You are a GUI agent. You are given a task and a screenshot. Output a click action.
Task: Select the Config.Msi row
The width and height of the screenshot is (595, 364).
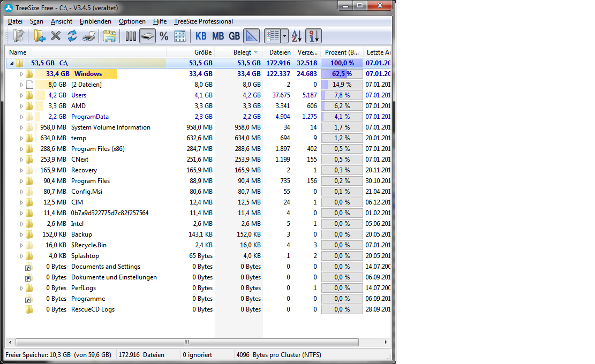click(x=199, y=192)
